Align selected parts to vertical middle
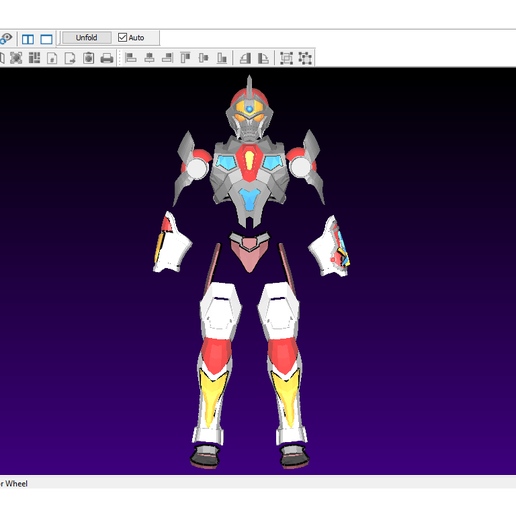The height and width of the screenshot is (516, 516). [x=204, y=58]
